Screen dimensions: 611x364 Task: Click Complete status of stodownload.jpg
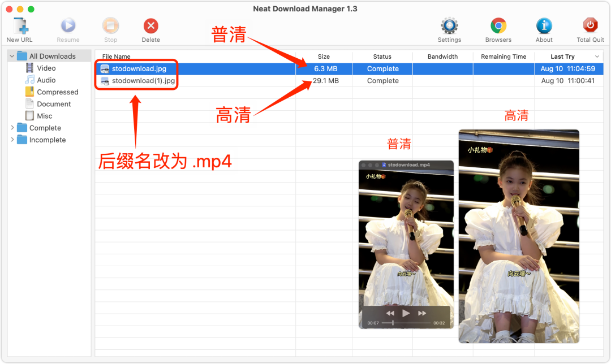382,69
